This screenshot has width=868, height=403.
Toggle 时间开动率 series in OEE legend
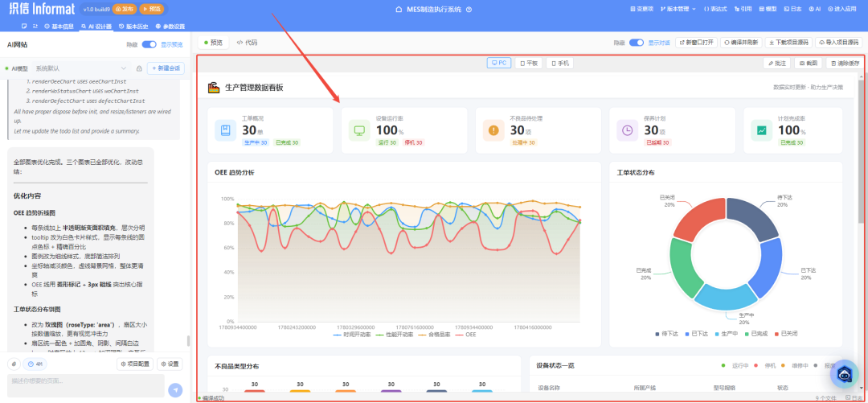(351, 335)
